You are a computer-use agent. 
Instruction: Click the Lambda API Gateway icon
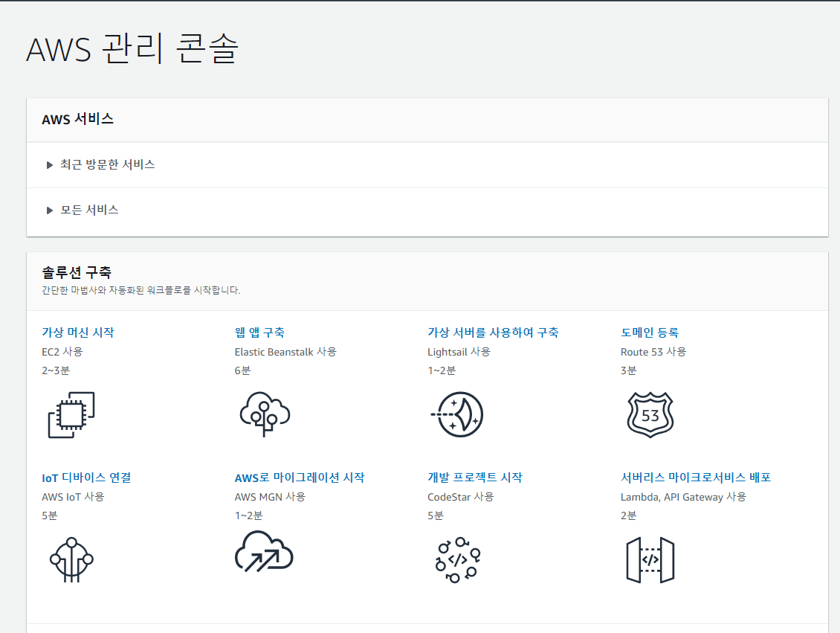(650, 559)
